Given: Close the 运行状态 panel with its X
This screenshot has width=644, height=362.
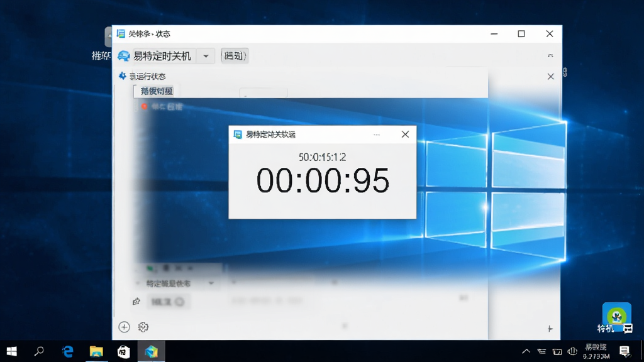Looking at the screenshot, I should coord(551,77).
